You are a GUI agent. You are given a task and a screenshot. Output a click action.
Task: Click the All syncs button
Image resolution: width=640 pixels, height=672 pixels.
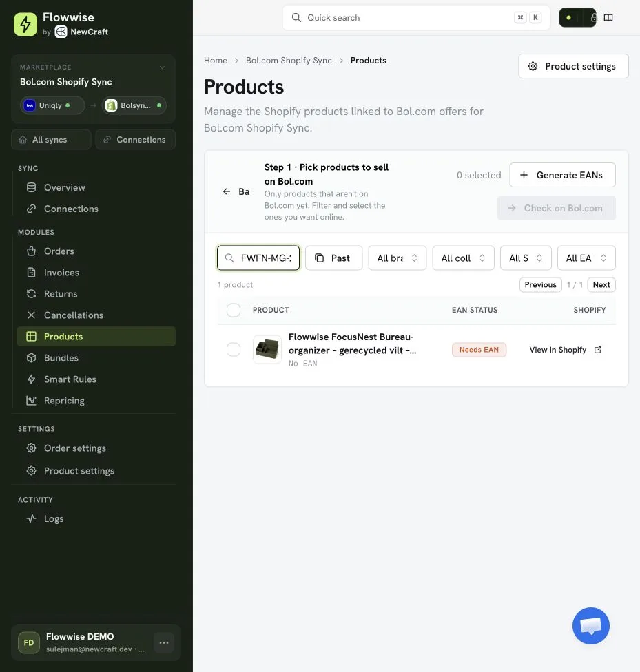point(51,140)
